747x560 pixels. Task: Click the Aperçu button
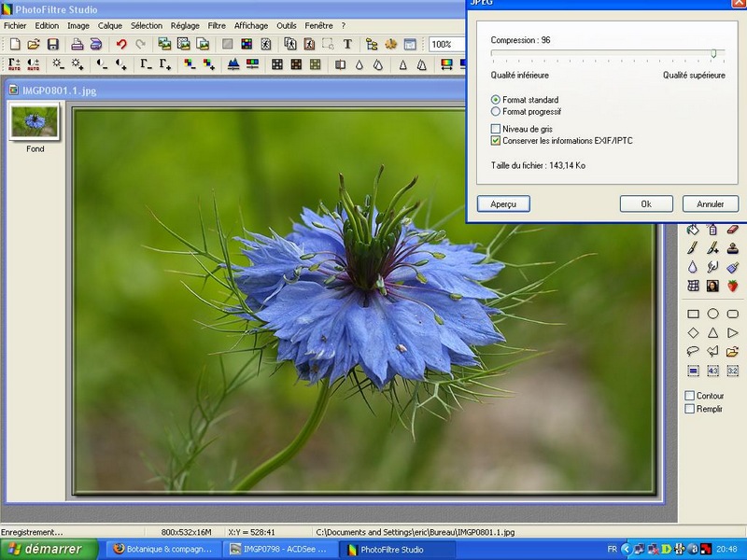click(x=503, y=203)
